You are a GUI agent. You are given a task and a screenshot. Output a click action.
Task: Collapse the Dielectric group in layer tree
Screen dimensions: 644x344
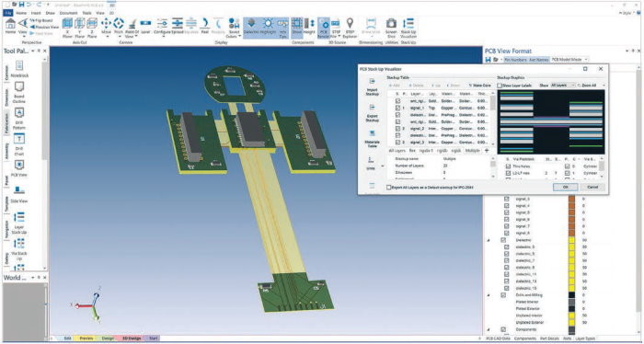(x=489, y=240)
